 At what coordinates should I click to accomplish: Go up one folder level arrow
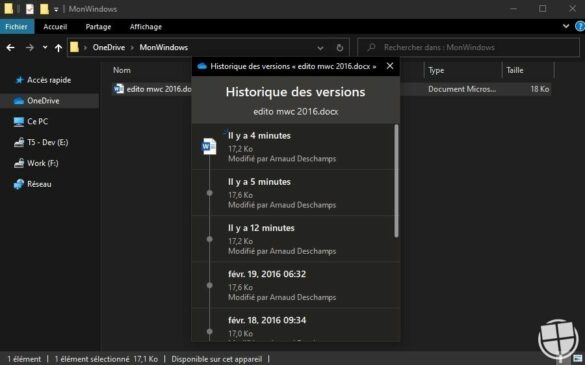tap(58, 47)
